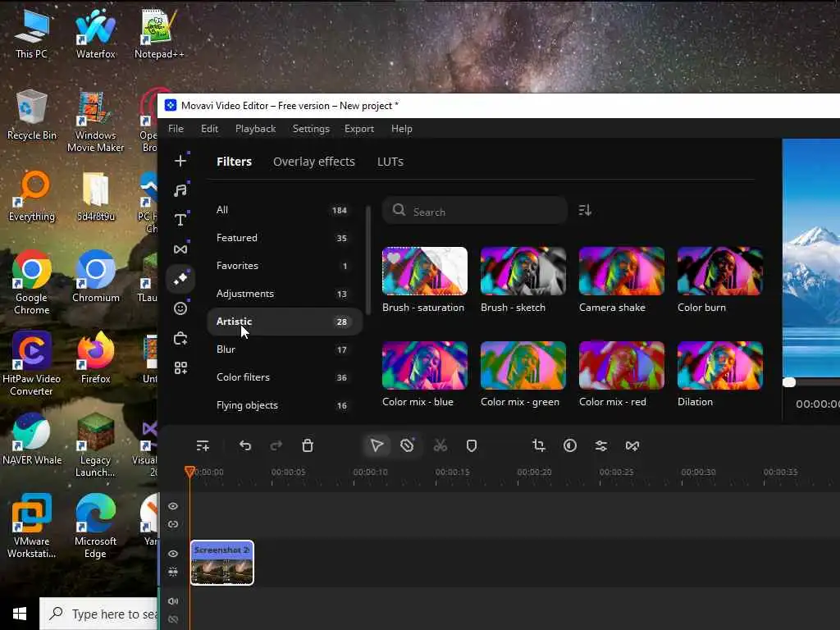Open the Help menu
The height and width of the screenshot is (630, 840).
402,129
